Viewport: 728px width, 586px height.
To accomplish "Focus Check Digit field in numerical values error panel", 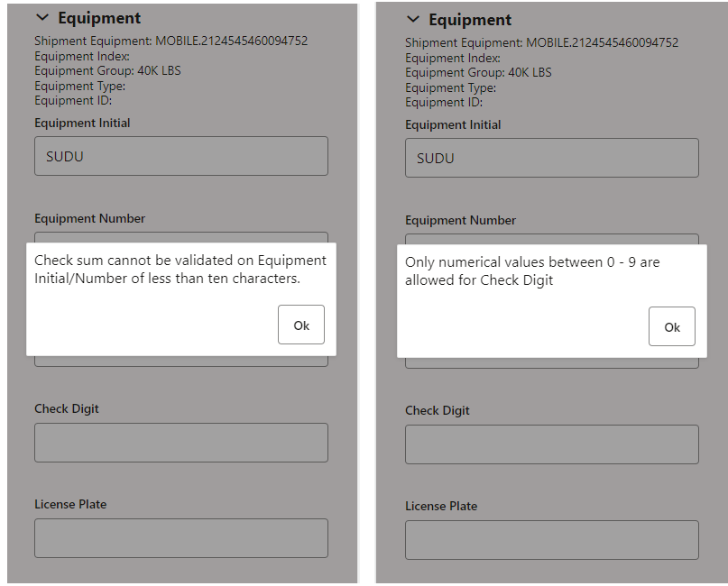I will [552, 444].
